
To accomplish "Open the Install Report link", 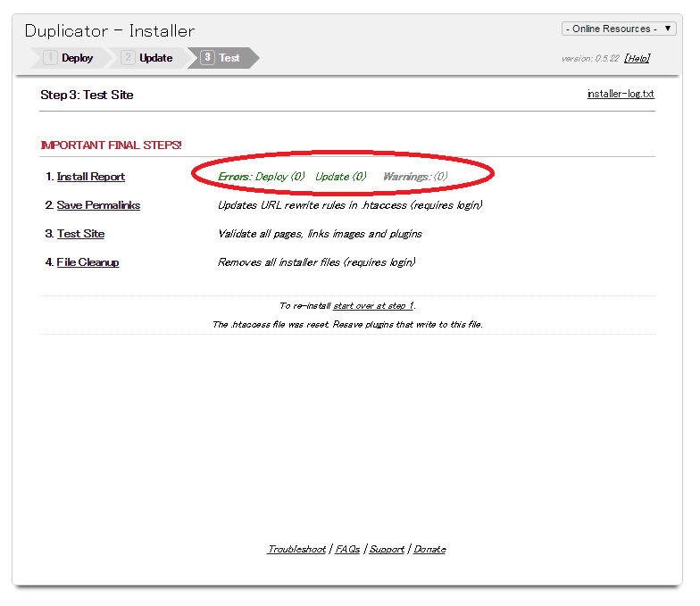I will pos(91,177).
